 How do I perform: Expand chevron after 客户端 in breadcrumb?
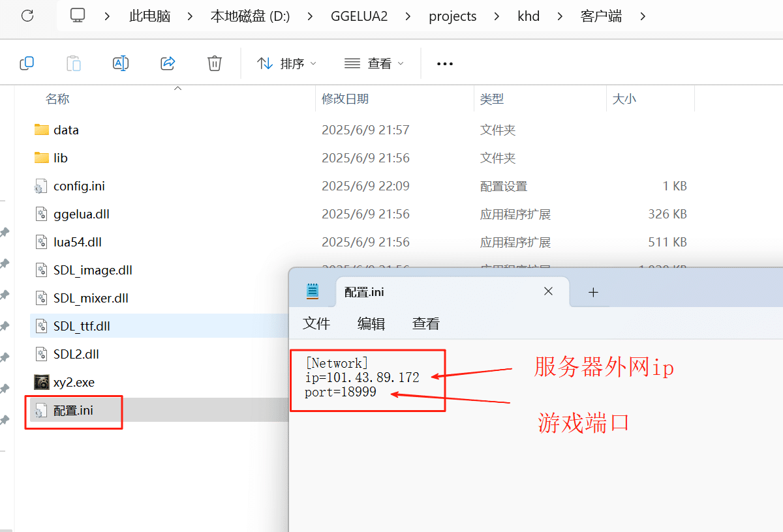tap(643, 16)
